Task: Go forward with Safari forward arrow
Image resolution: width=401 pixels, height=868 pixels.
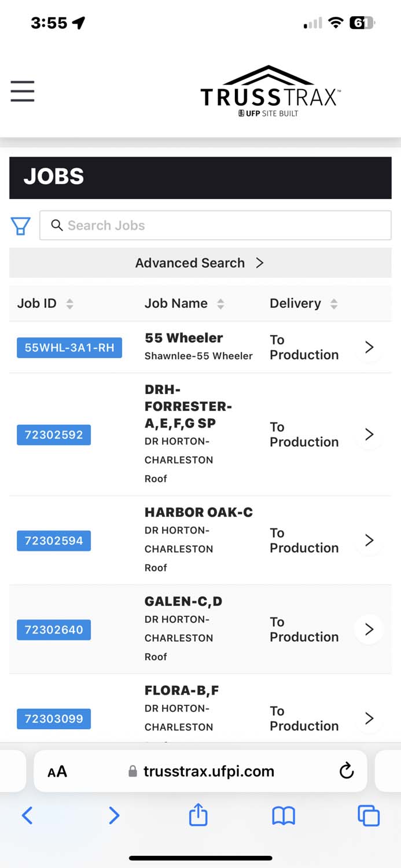Action: click(114, 815)
